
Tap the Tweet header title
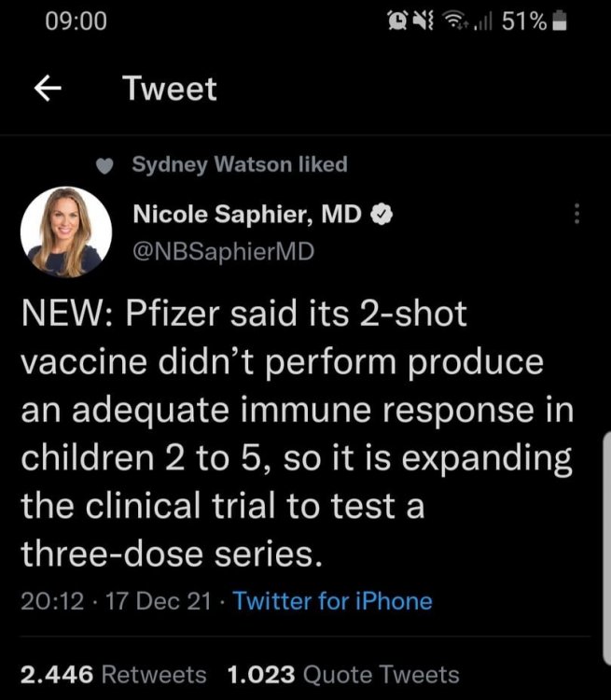pyautogui.click(x=170, y=89)
